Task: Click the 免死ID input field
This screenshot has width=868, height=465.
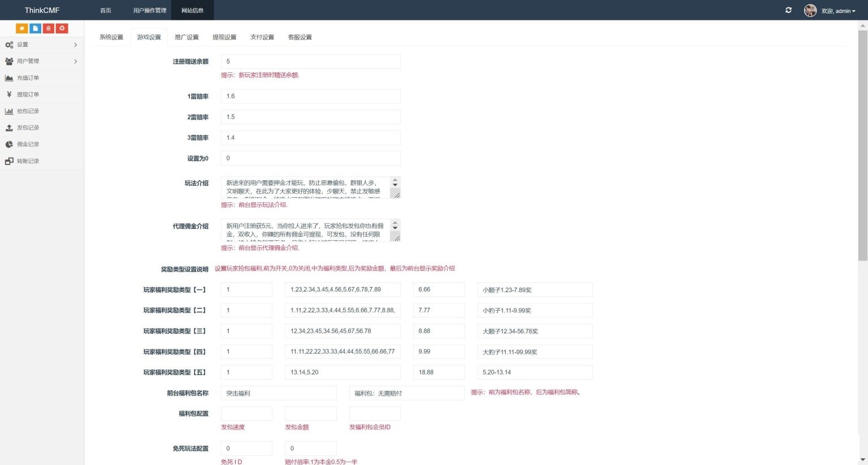Action: 246,449
